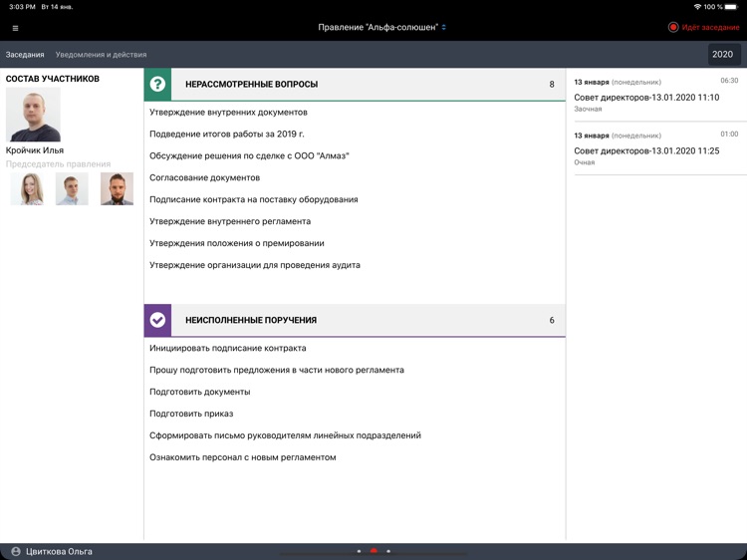Image resolution: width=747 pixels, height=560 pixels.
Task: Open the Правление "Альфа-солюшен" board selector
Action: pos(381,27)
